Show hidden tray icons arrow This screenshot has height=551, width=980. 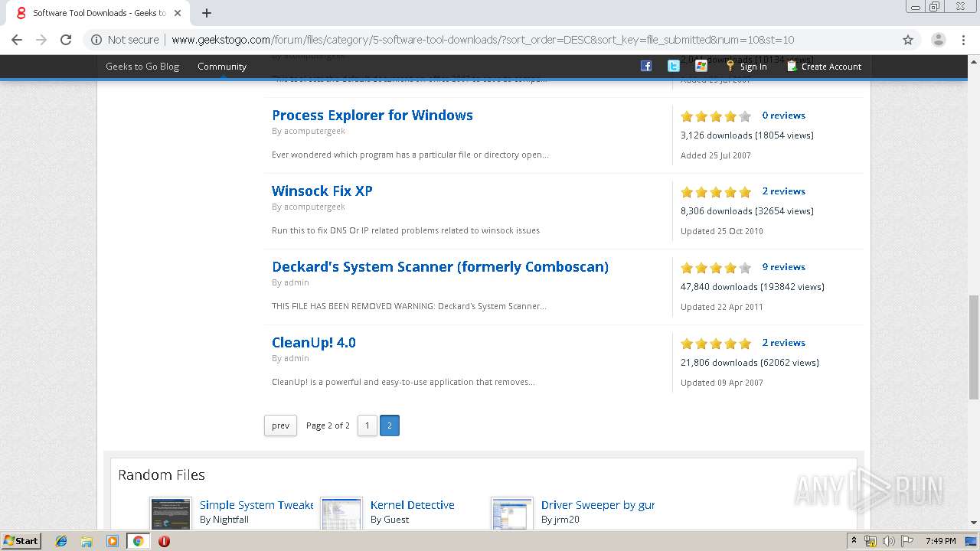(854, 541)
